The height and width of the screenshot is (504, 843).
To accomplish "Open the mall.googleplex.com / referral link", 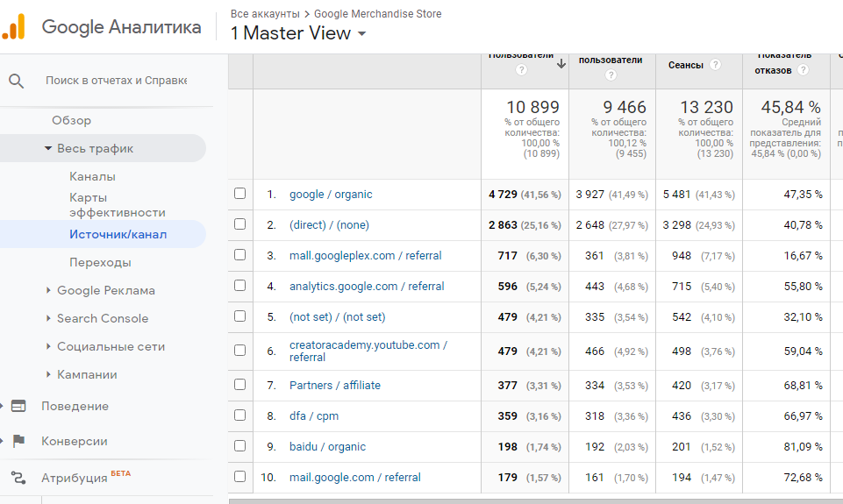I will click(x=365, y=256).
